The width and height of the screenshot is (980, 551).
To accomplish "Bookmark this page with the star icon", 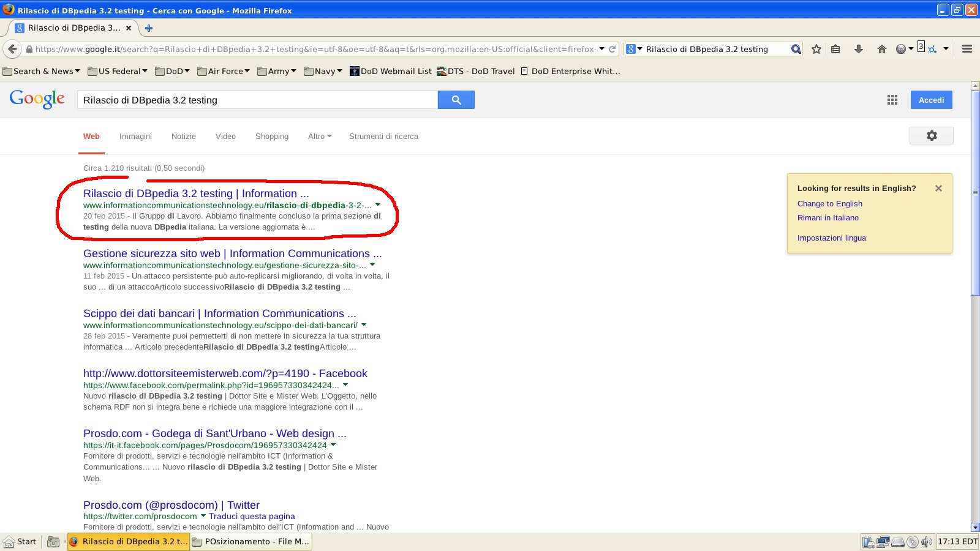I will click(x=816, y=49).
